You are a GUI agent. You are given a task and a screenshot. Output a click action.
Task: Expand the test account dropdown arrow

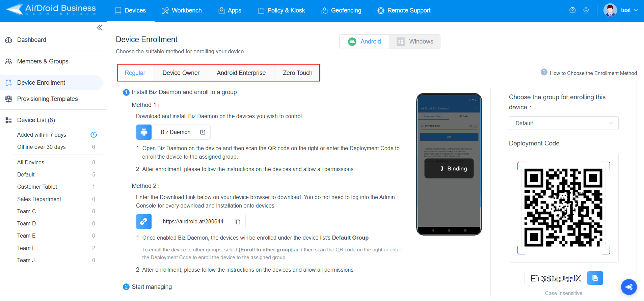click(x=636, y=10)
